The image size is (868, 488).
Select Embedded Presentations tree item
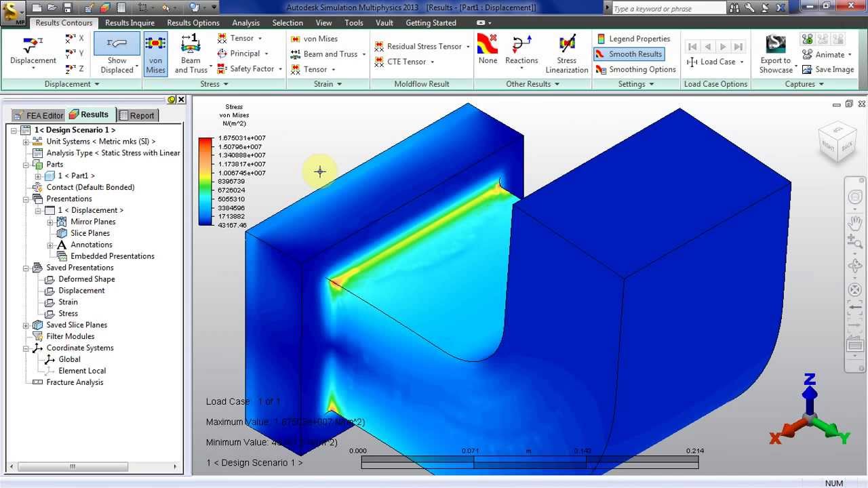[112, 256]
